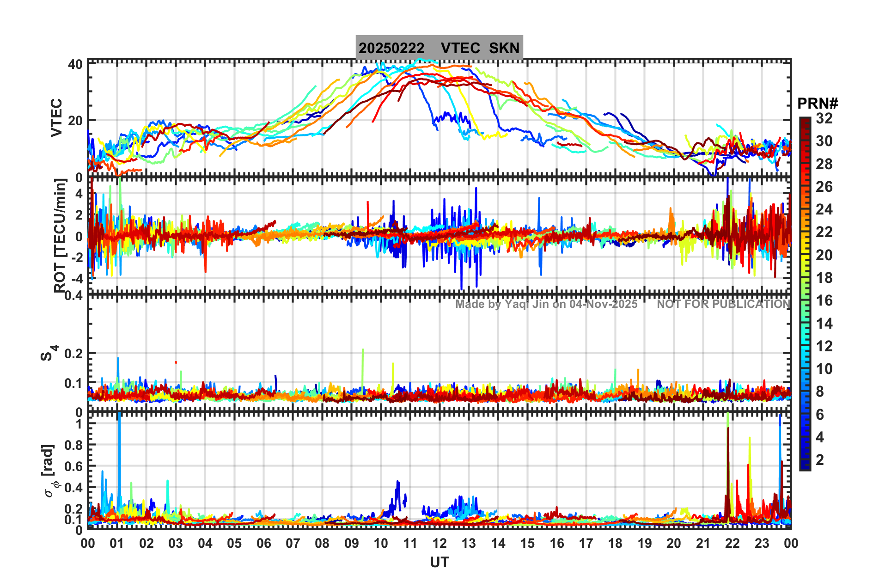Select the lowest colorbar tick label "2"
This screenshot has width=879, height=588.
pos(820,459)
